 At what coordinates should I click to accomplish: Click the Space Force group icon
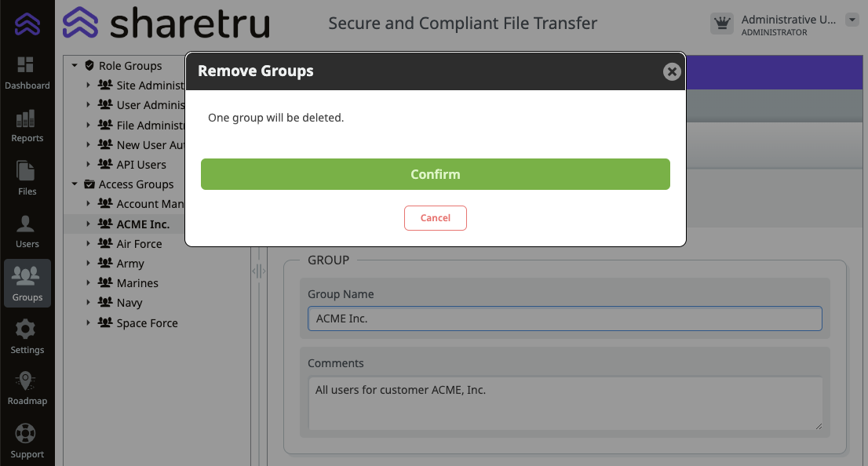105,322
